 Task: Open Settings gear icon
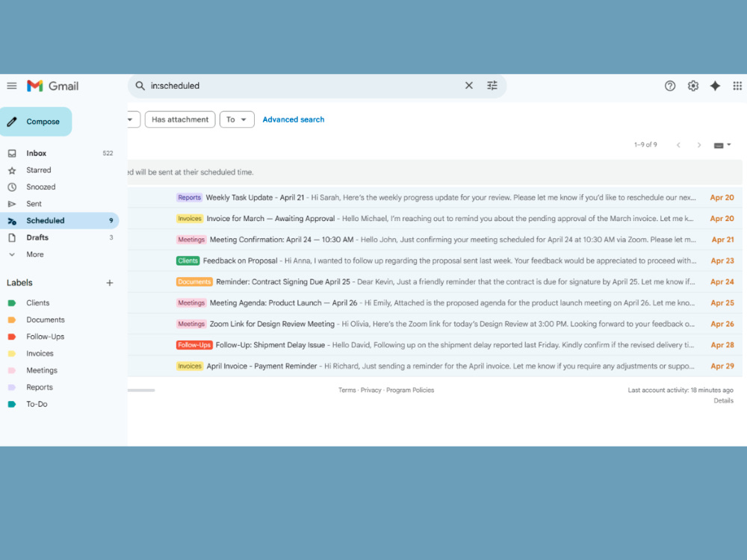click(692, 86)
